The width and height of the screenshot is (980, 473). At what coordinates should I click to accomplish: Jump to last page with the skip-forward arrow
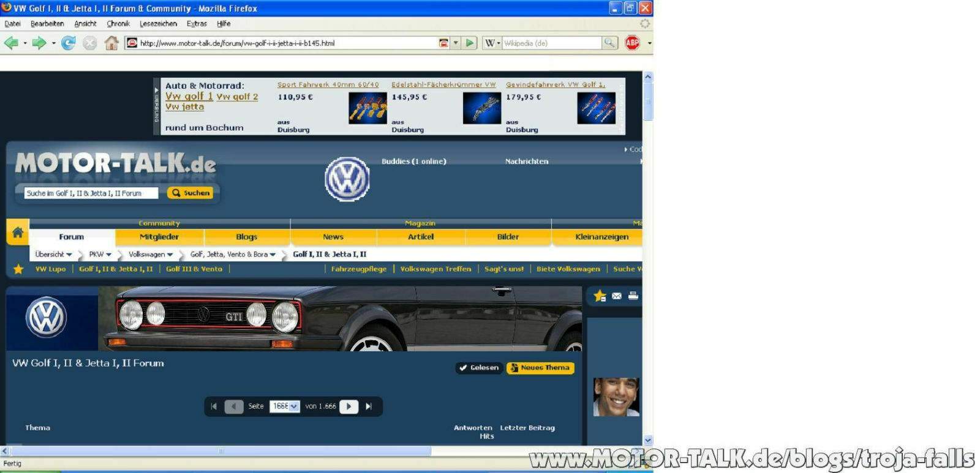click(x=369, y=406)
